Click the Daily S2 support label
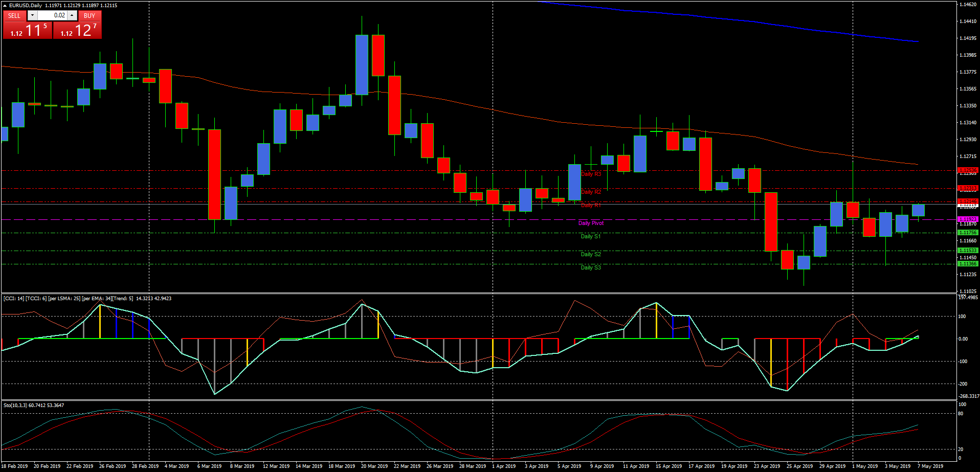Screen dimensions: 980x472 coord(591,254)
